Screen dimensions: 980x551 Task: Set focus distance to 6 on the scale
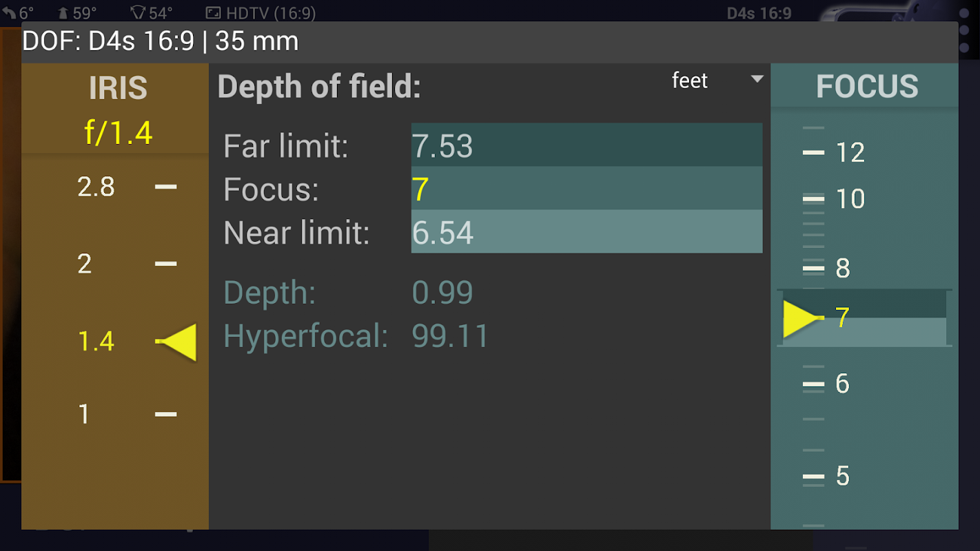pyautogui.click(x=842, y=384)
